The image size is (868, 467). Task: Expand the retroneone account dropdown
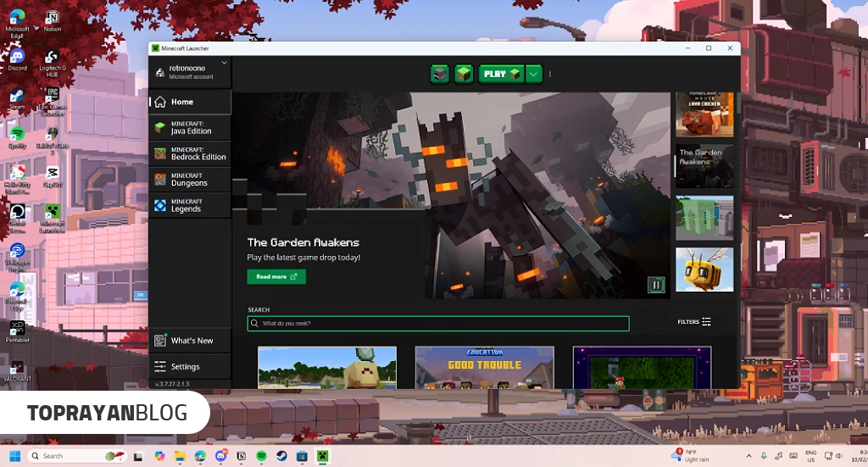coord(224,63)
